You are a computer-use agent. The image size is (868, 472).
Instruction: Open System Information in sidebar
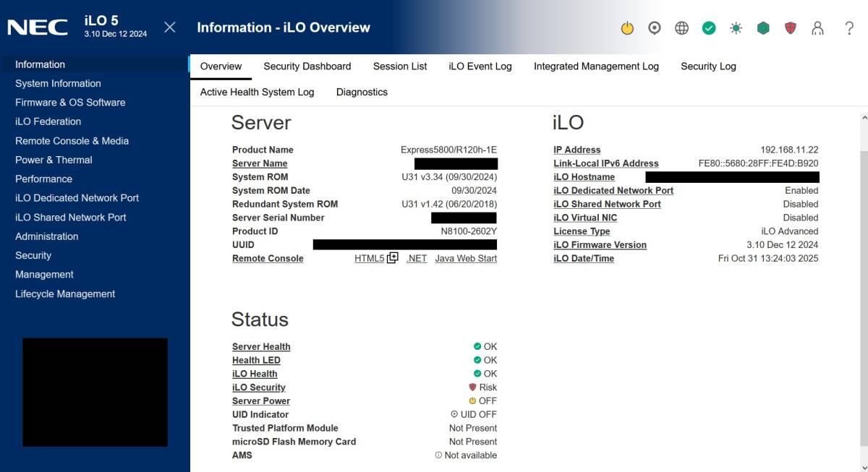point(58,84)
